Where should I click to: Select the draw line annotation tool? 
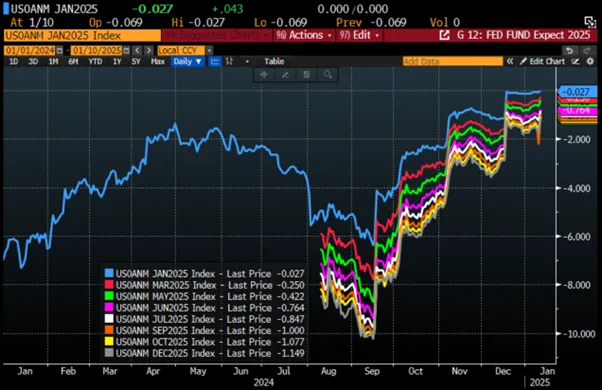tap(285, 74)
